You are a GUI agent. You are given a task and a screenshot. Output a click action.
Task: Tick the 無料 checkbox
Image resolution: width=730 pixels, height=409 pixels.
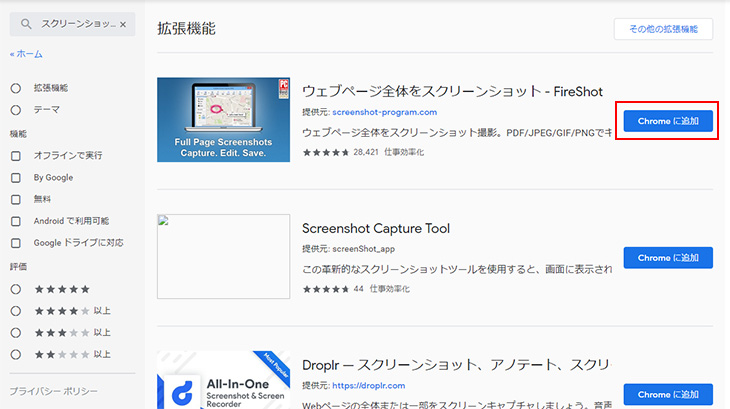pos(16,200)
